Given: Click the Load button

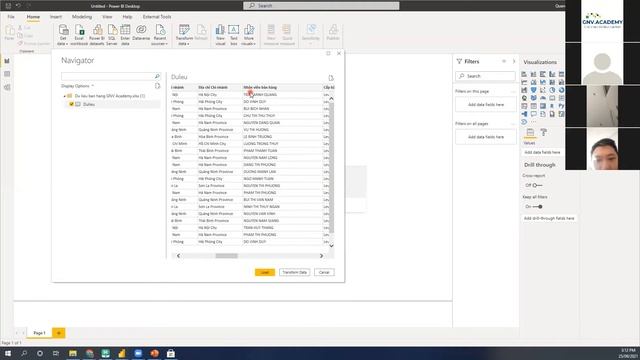Looking at the screenshot, I should 264,272.
